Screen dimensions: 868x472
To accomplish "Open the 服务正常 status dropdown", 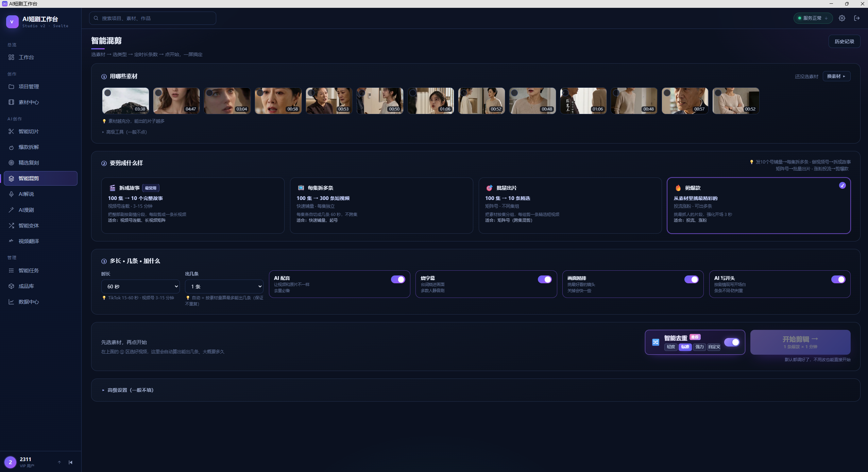I will point(813,18).
